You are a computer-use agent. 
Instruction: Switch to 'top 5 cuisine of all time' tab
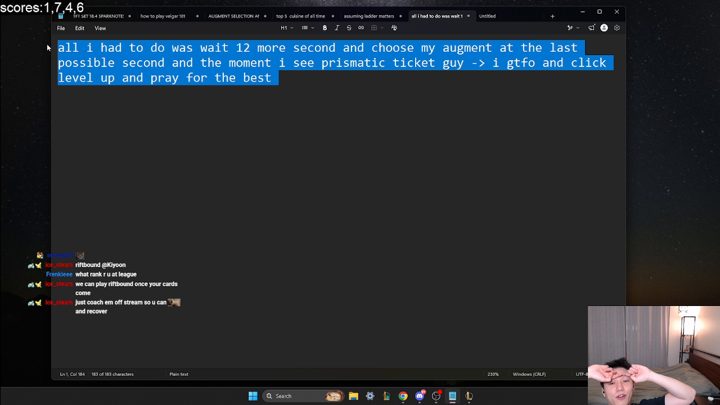click(300, 16)
